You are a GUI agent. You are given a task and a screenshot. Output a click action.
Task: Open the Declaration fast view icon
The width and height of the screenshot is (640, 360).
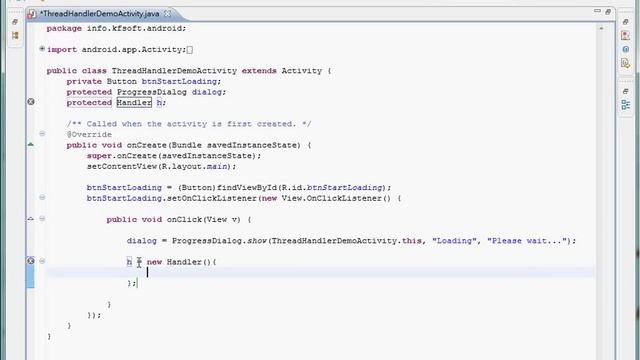pos(625,63)
